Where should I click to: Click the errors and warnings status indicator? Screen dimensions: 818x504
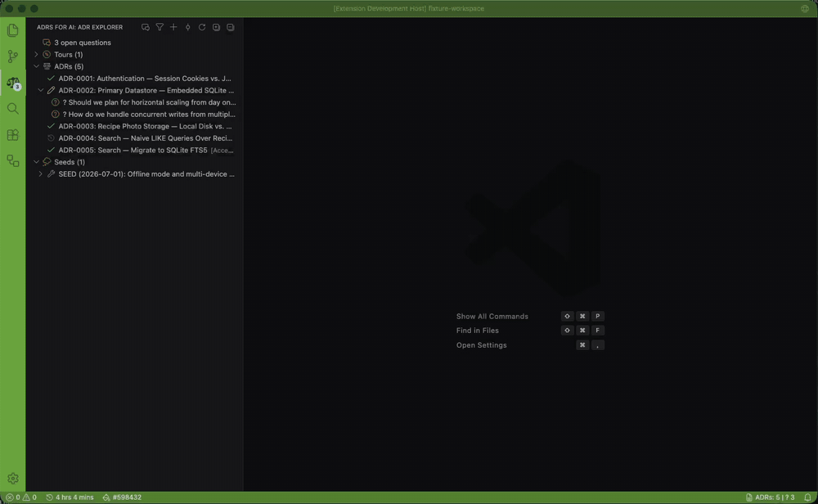(x=21, y=497)
